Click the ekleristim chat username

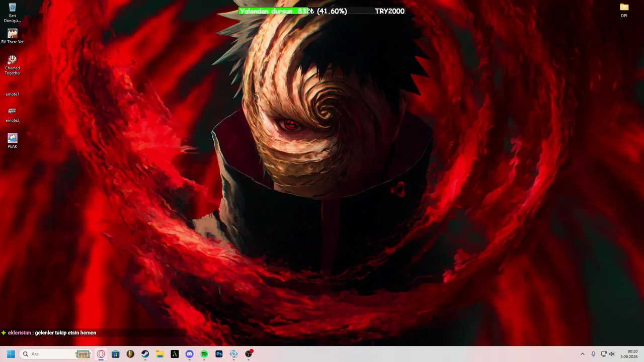coord(20,333)
